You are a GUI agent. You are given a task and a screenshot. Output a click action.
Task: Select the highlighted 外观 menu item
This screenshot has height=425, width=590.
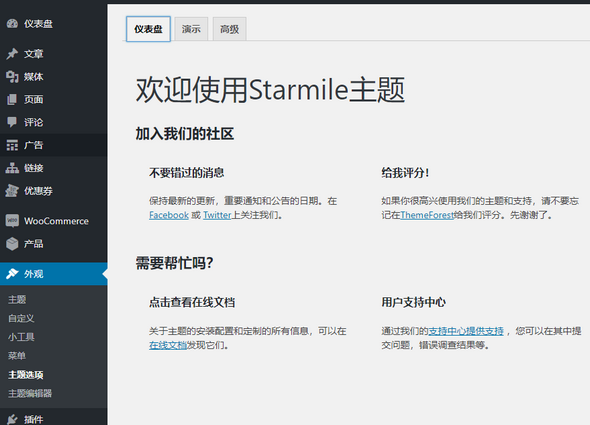[53, 274]
